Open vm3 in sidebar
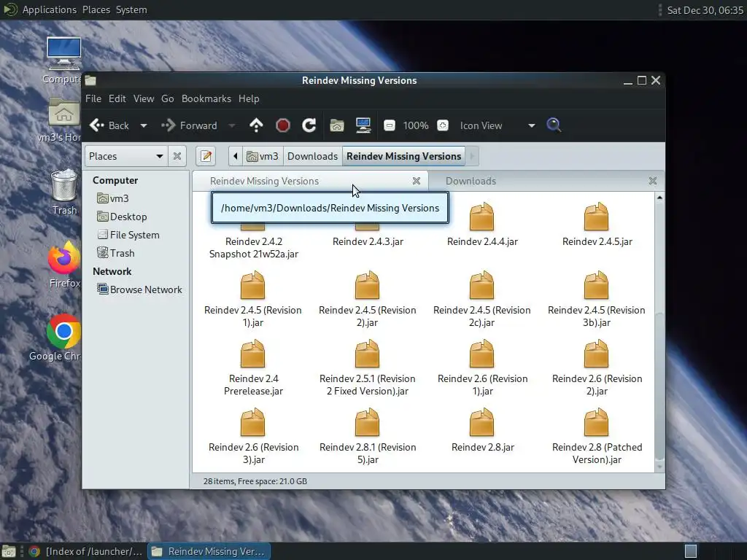This screenshot has width=747, height=560. (x=113, y=198)
